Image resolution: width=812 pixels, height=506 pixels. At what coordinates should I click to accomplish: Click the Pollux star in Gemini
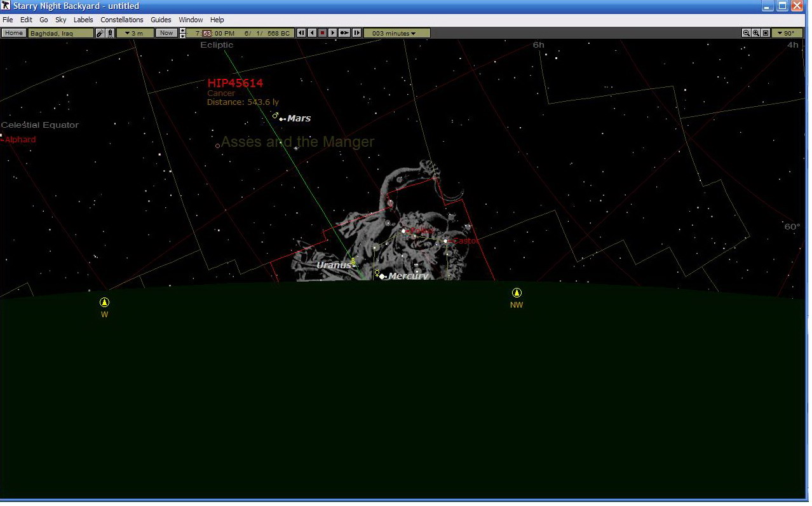click(403, 231)
